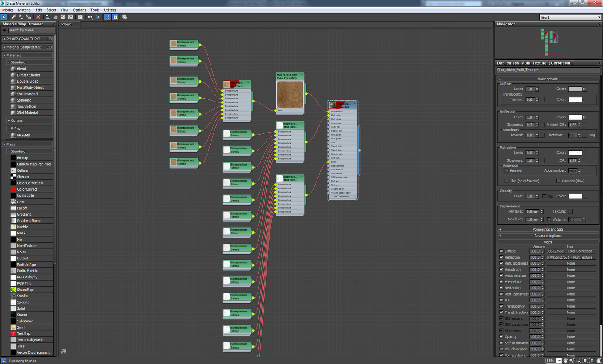The image size is (603, 364).
Task: Click the Refl. glossiness None map button
Action: pyautogui.click(x=571, y=263)
